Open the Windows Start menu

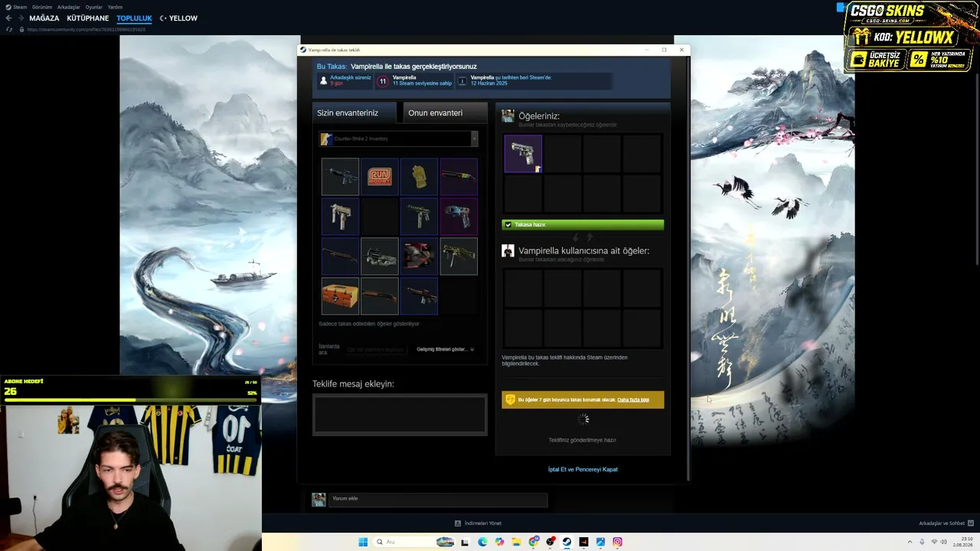pyautogui.click(x=363, y=542)
